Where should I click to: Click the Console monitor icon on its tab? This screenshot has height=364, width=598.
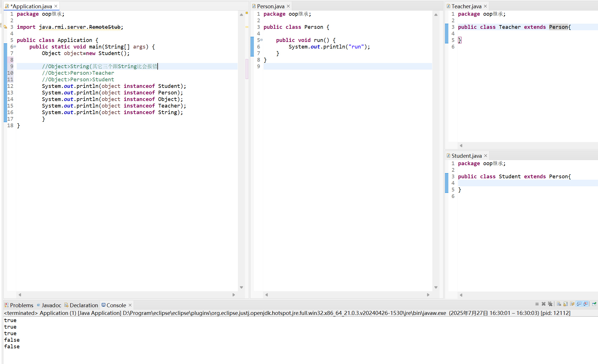pyautogui.click(x=103, y=305)
